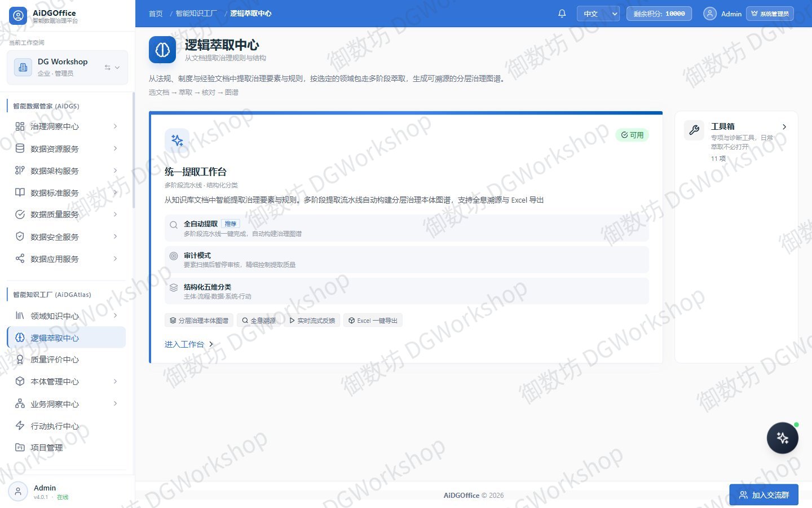Click the 结构化五维分类 layers icon
The height and width of the screenshot is (508, 812).
[x=174, y=288]
